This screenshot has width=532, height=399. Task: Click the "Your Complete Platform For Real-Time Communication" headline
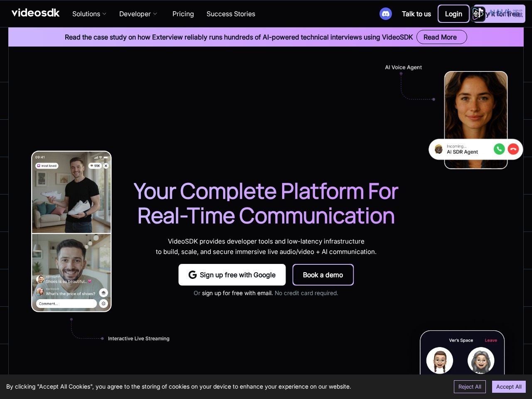click(x=266, y=204)
